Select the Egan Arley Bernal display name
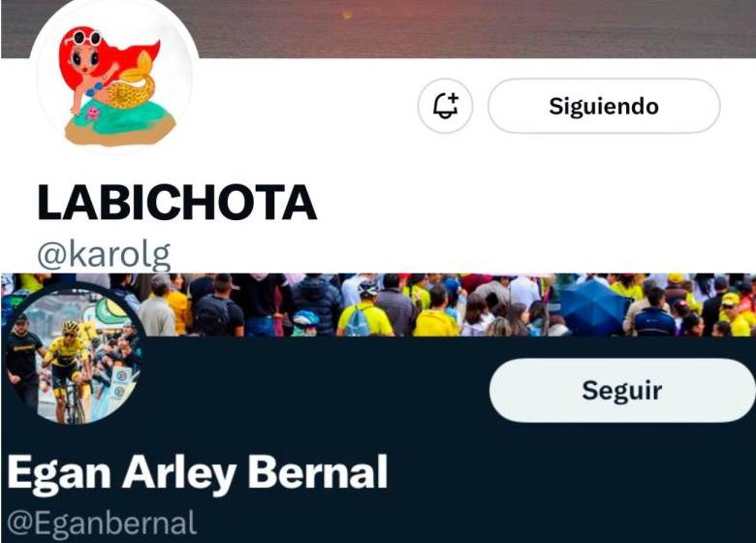The image size is (756, 543). pos(198,473)
